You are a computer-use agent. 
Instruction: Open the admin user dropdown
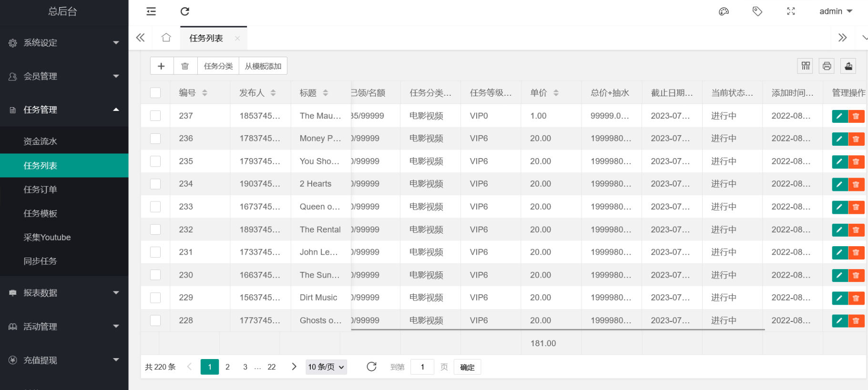836,11
